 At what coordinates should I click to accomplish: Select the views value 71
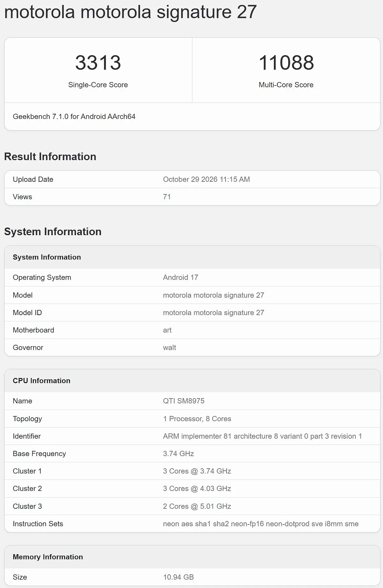(x=167, y=197)
